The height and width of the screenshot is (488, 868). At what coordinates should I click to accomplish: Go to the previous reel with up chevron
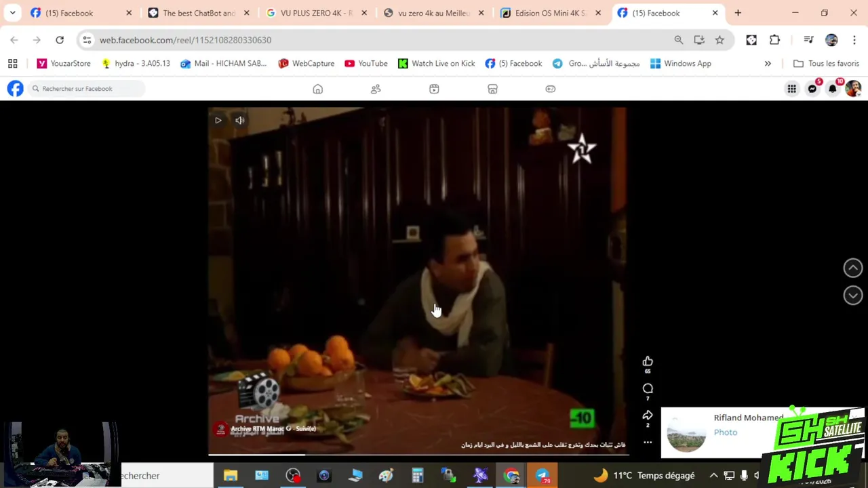(853, 268)
